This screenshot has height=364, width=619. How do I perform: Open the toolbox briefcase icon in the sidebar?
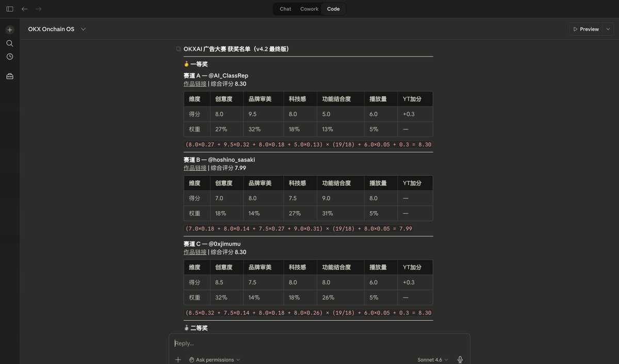(x=10, y=76)
